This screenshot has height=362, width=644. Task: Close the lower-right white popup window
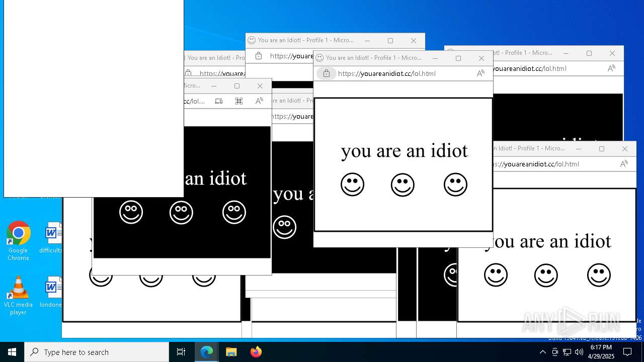click(625, 149)
